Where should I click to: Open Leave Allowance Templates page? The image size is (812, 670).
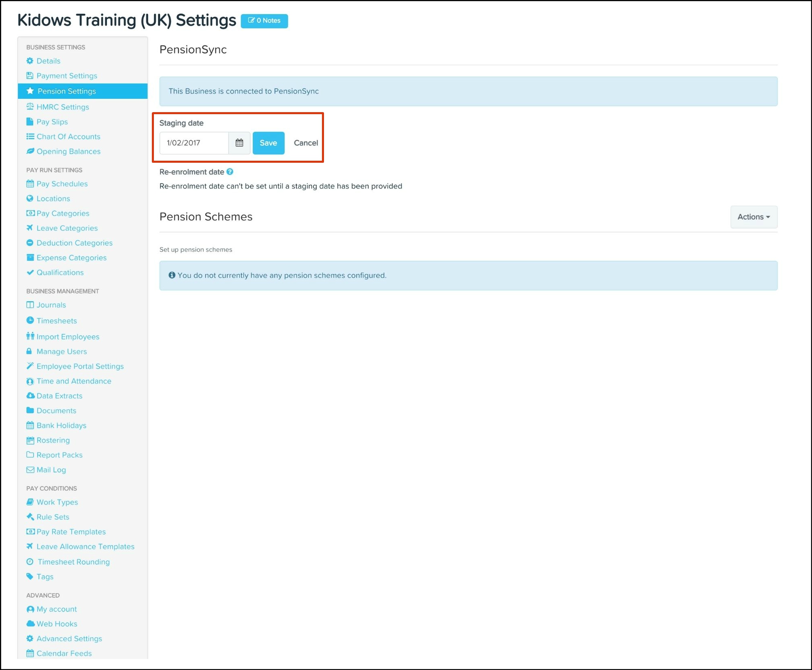pyautogui.click(x=85, y=547)
